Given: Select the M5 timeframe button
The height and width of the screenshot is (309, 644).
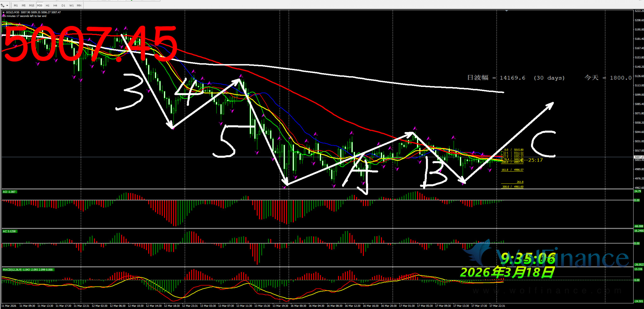Looking at the screenshot, I should coord(24,5).
